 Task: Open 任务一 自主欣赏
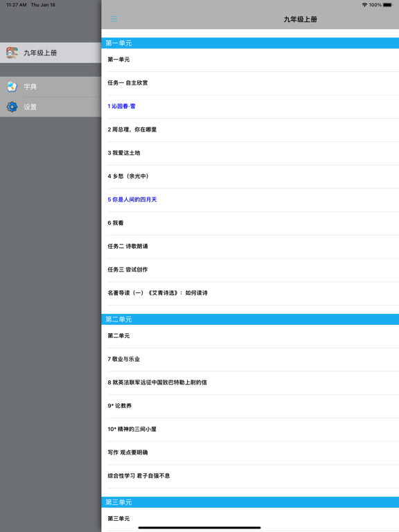[250, 83]
